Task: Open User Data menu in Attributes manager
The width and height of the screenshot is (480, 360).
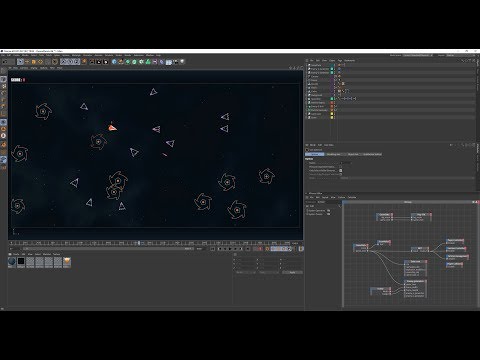Action: [x=329, y=145]
